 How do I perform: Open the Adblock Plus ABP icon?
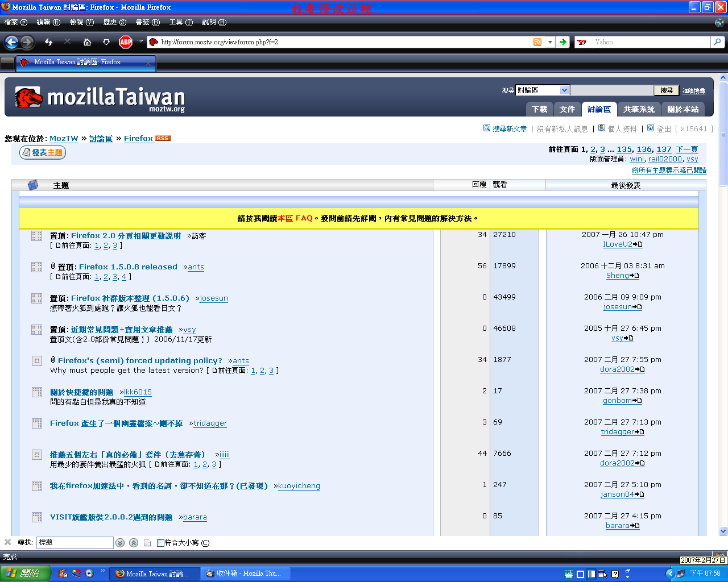click(126, 42)
